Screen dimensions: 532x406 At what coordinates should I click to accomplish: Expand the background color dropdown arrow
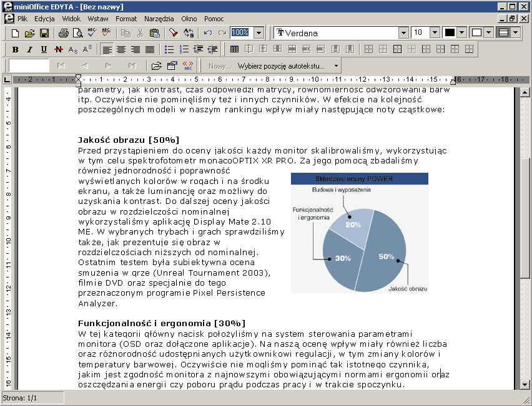488,33
